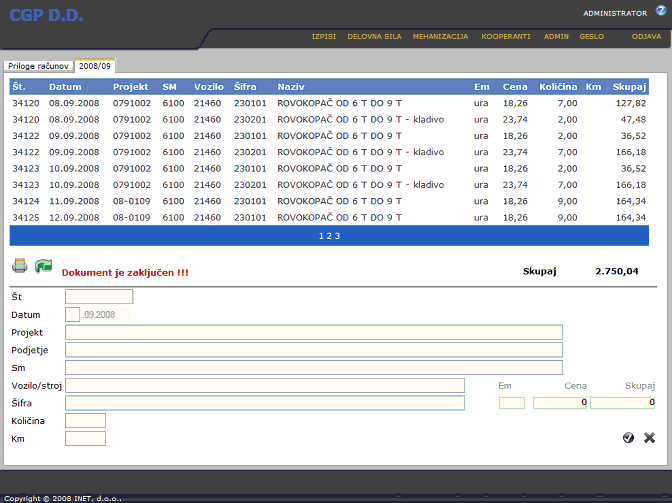Open the DELOVNA SILA menu
The image size is (672, 503).
(374, 36)
